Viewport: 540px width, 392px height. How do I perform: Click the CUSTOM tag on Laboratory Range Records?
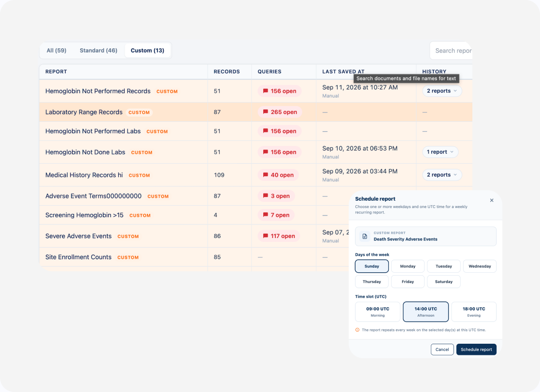(x=139, y=112)
